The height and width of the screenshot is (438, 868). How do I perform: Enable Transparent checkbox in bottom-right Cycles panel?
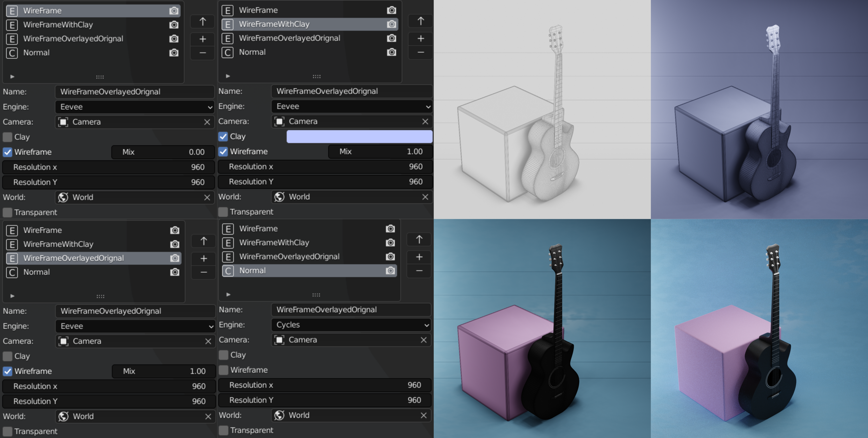click(223, 430)
